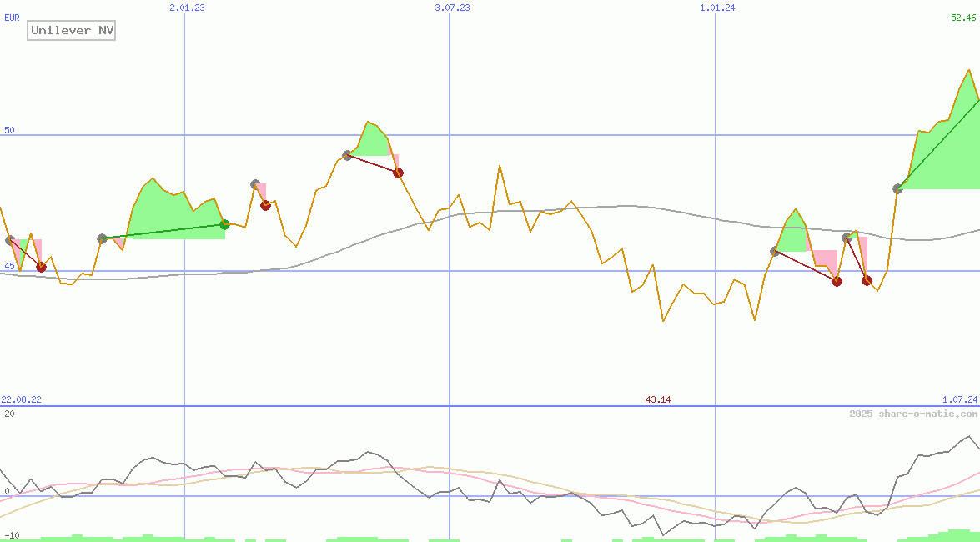This screenshot has height=542, width=980.
Task: Select the 3.07.23 date label
Action: 453,8
